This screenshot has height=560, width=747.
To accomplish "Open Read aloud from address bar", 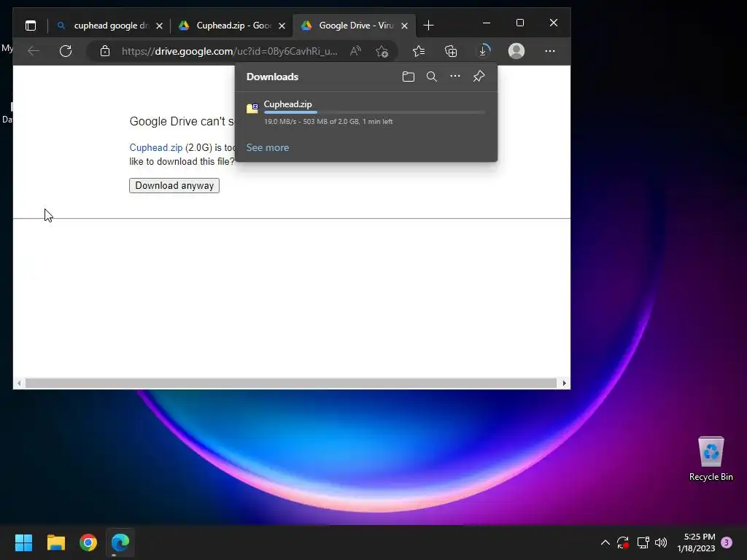I will pos(355,51).
